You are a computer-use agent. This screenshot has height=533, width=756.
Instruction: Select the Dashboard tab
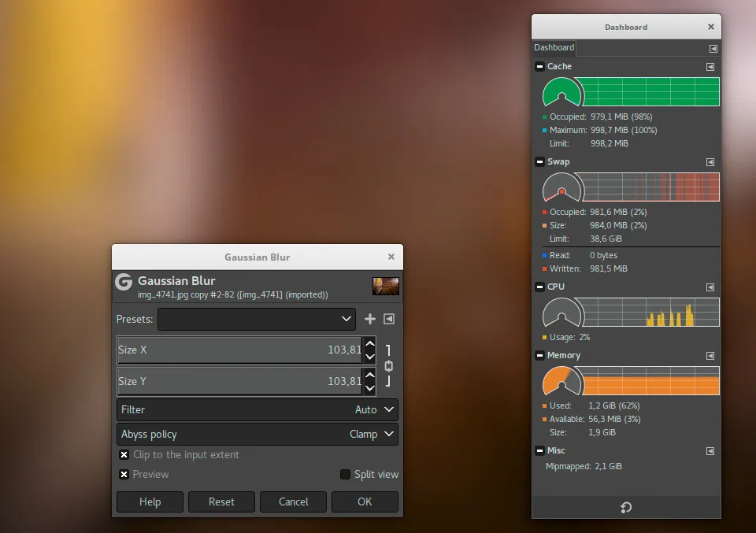coord(553,47)
